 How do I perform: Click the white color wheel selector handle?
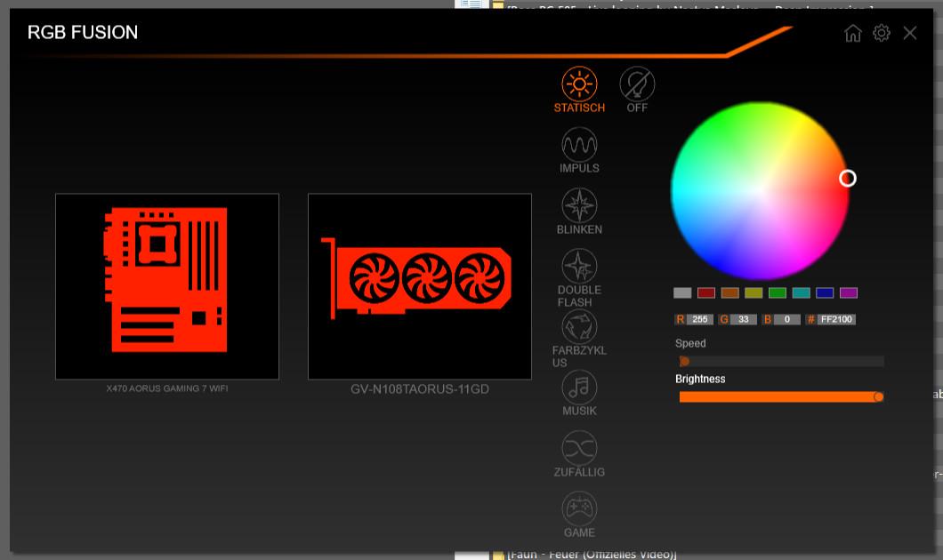[848, 179]
